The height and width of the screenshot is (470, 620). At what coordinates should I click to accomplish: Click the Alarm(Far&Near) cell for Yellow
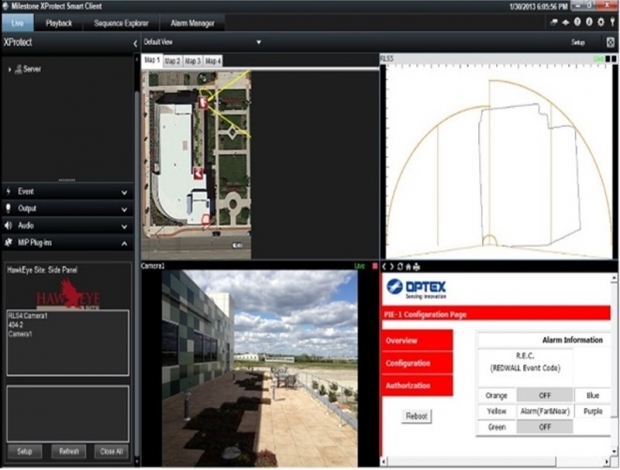click(x=544, y=411)
